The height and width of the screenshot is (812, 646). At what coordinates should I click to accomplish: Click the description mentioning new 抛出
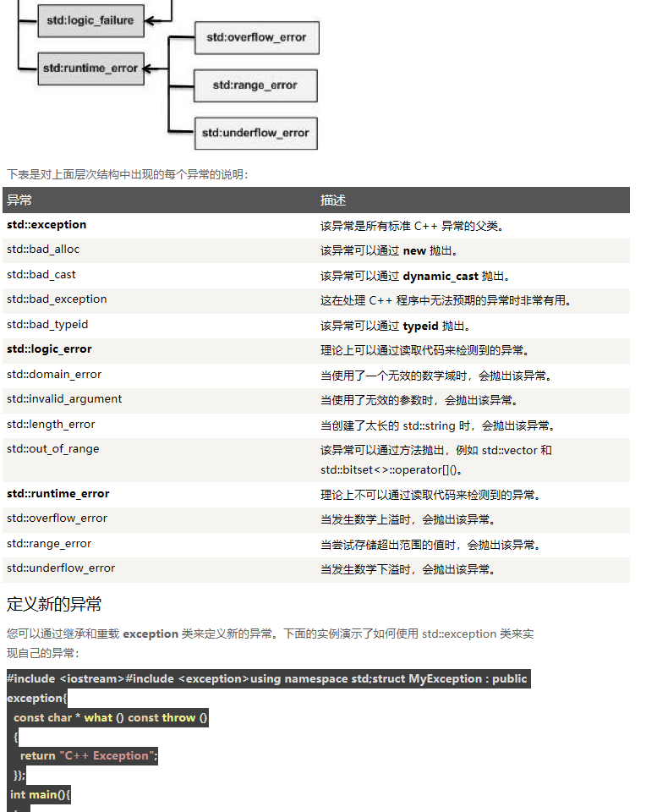[389, 251]
